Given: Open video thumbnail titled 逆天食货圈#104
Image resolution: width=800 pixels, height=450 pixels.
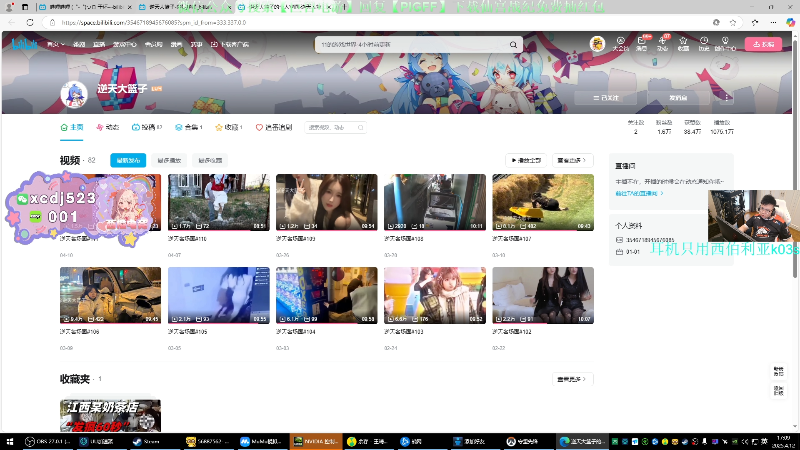Looking at the screenshot, I should click(327, 295).
